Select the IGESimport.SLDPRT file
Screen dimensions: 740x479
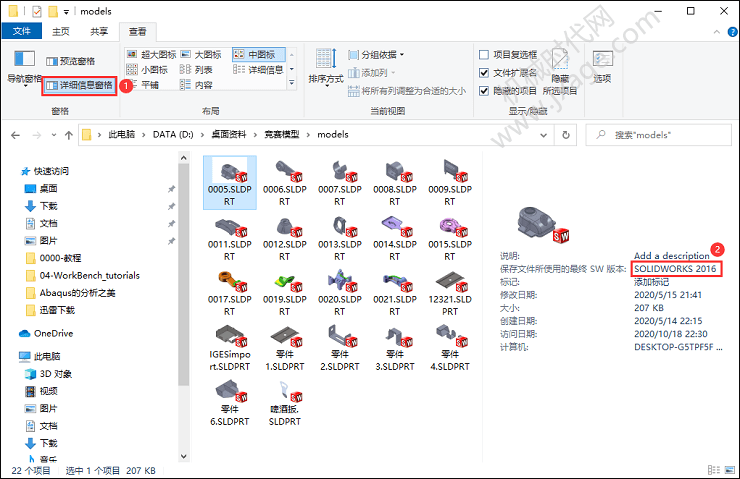[x=230, y=348]
